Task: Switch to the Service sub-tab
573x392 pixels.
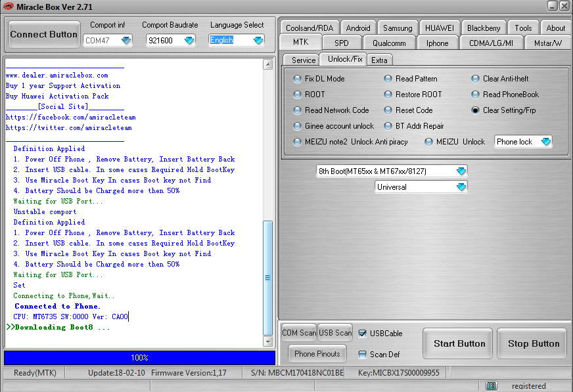Action: click(x=304, y=60)
